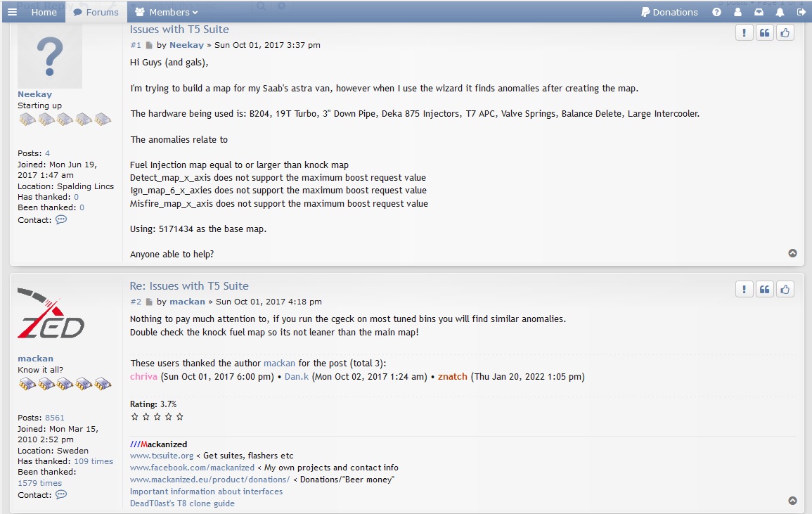Open the user profile icon in navbar

(x=738, y=12)
